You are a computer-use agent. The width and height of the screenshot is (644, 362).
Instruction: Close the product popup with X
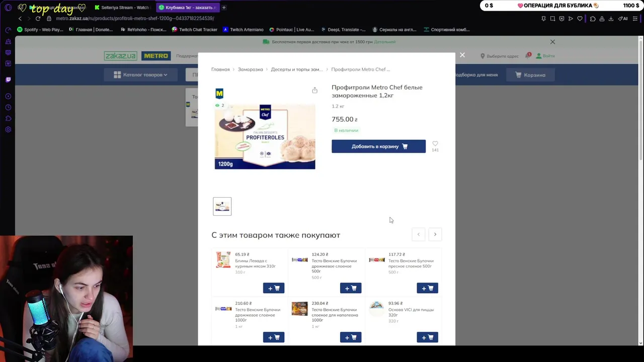coord(462,55)
